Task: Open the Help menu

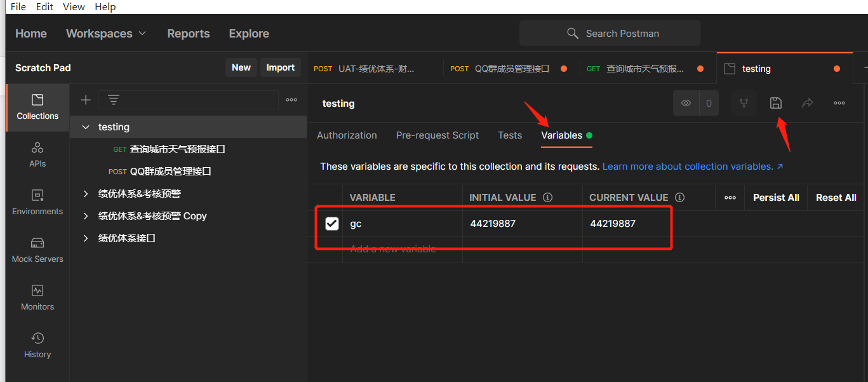Action: 105,6
